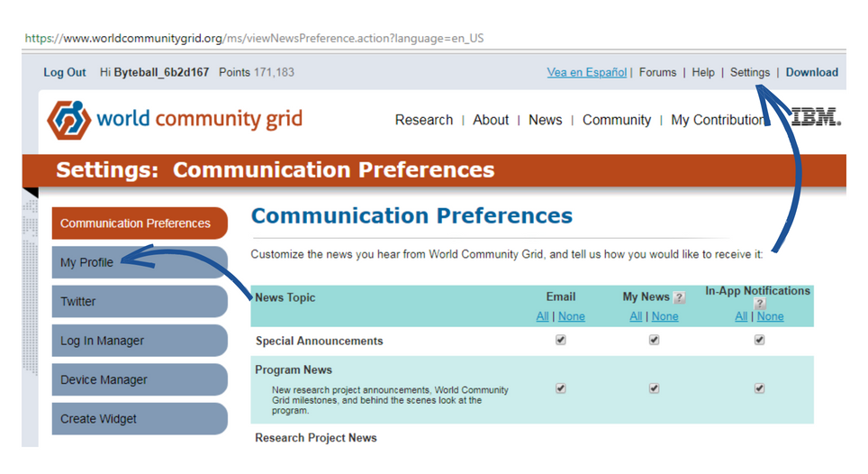Select All under the Email column

(x=542, y=316)
